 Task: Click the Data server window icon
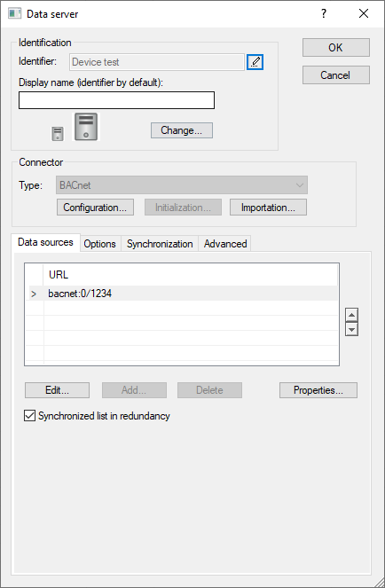[x=14, y=14]
